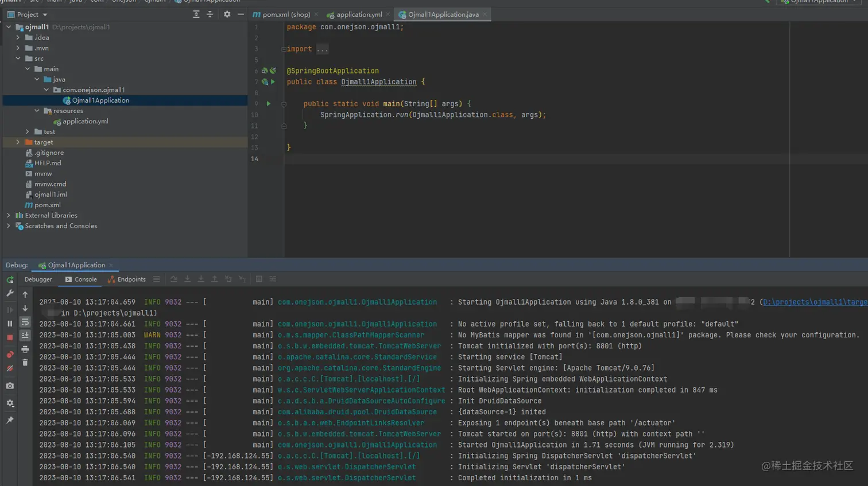
Task: Click the run gutter arrow beside main method
Action: click(268, 104)
